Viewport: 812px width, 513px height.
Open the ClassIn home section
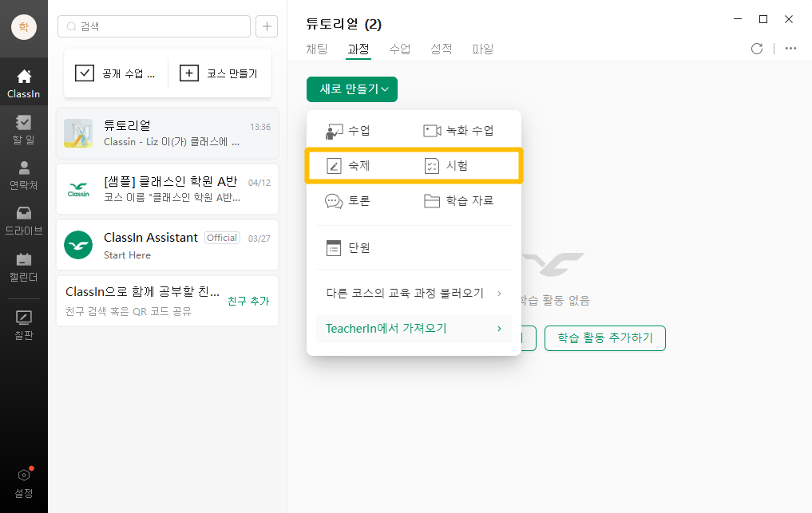[x=23, y=83]
